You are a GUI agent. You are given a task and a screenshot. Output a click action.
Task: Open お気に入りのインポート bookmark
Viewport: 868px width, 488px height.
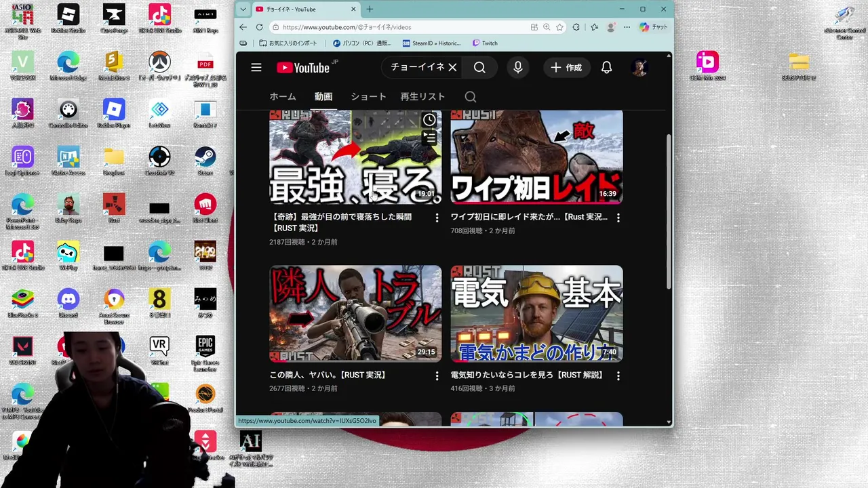point(288,43)
